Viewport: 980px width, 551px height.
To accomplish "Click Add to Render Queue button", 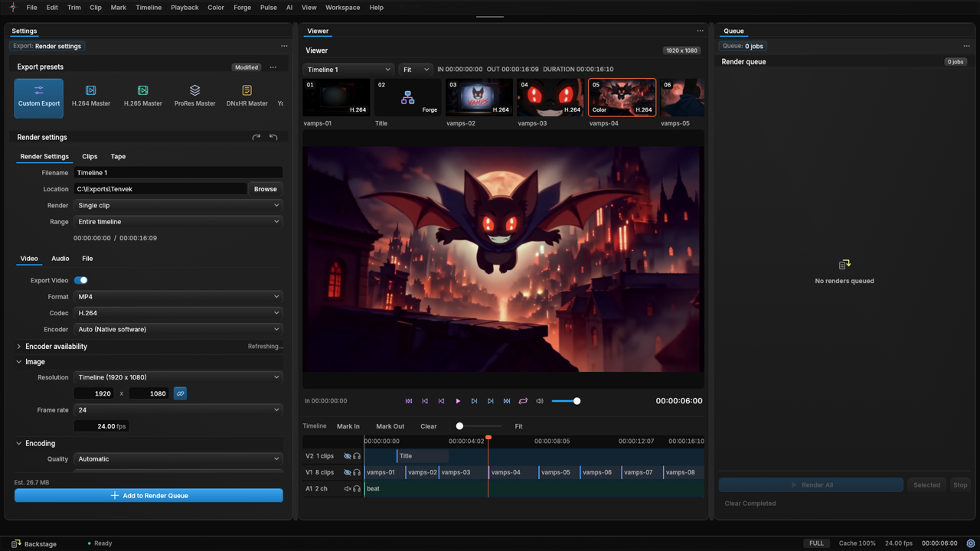I will [149, 496].
